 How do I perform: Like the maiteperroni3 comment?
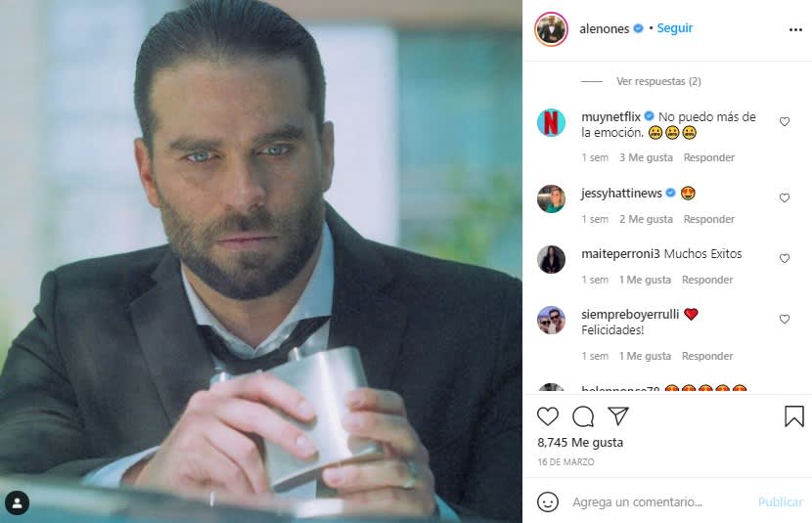784,258
